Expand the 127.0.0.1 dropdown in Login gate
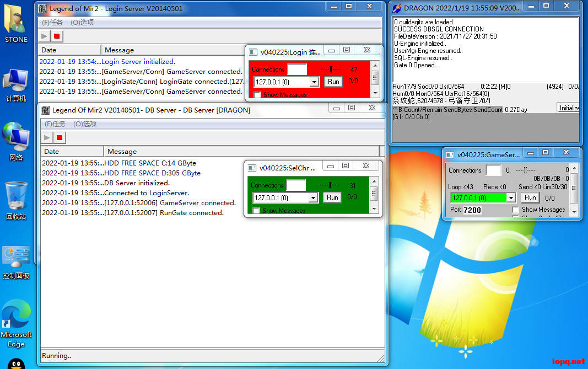This screenshot has width=588, height=369. 314,82
